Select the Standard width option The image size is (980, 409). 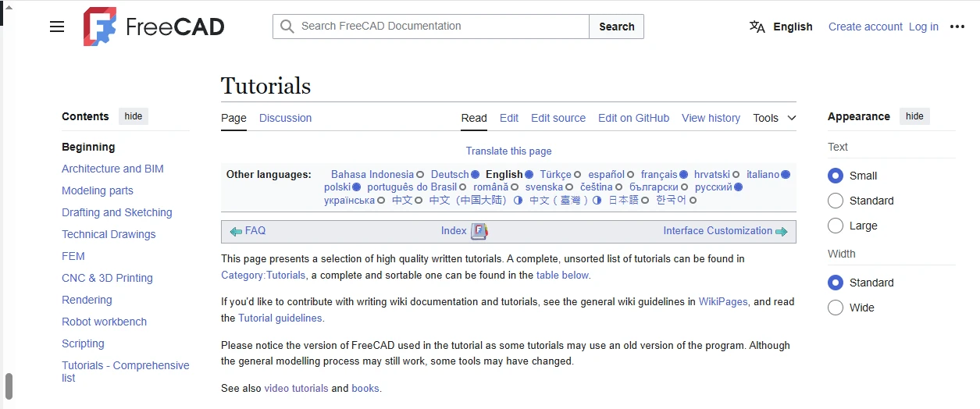[836, 283]
